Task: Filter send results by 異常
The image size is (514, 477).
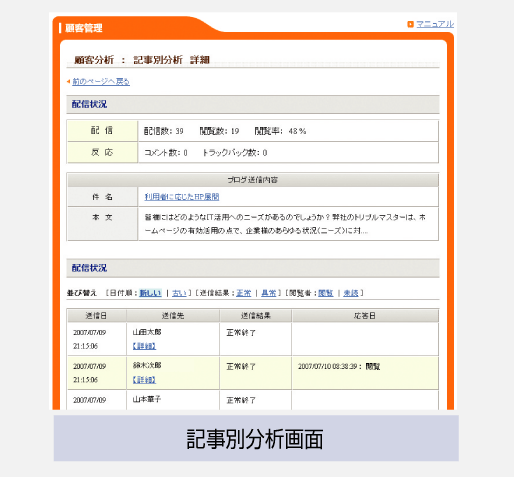Action: 269,293
